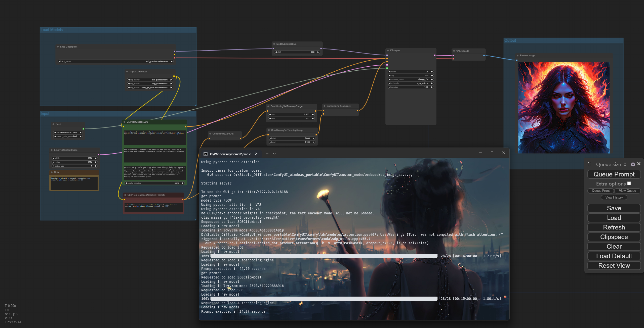Viewport: 644px width, 328px height.
Task: Click the Load Default button
Action: tap(613, 256)
